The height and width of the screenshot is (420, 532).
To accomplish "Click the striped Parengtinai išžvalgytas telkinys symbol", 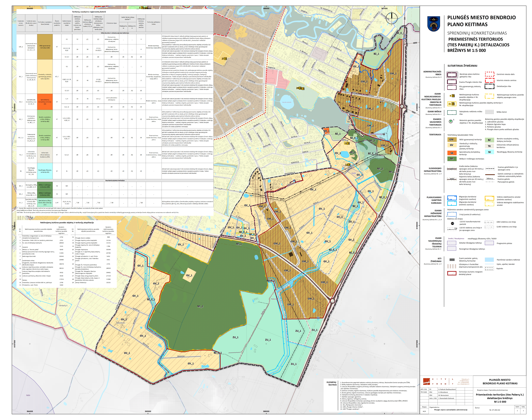I will (452, 249).
